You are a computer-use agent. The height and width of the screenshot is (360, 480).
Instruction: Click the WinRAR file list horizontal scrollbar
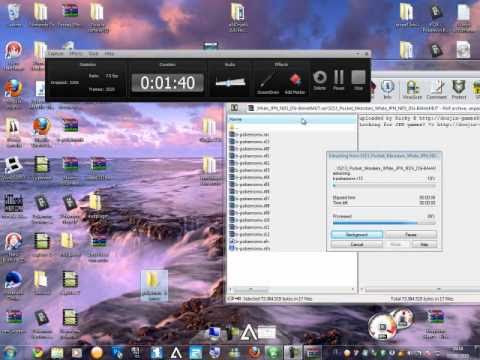[292, 289]
